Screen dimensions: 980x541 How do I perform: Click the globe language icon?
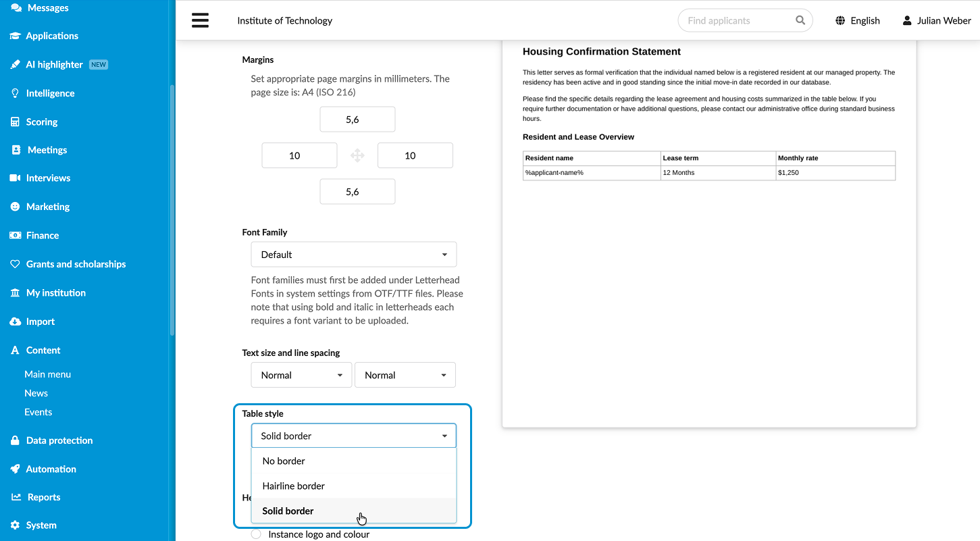[x=840, y=20]
